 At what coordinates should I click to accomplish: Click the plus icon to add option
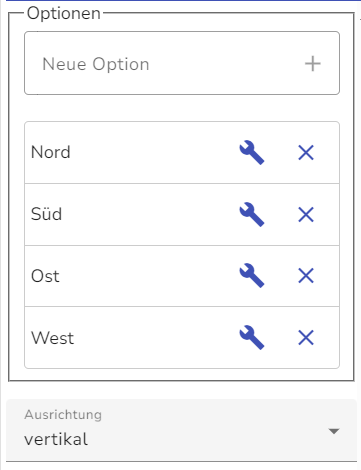pyautogui.click(x=313, y=63)
